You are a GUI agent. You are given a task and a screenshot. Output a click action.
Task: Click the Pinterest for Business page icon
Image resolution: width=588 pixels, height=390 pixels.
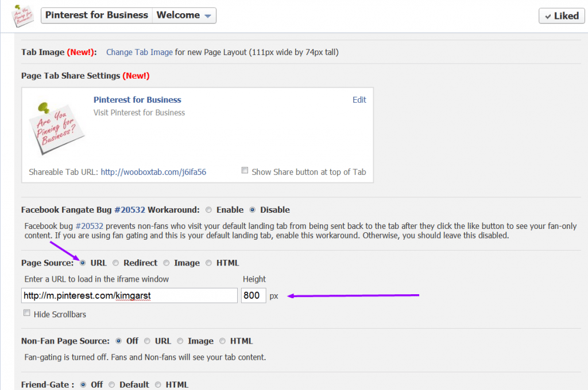click(22, 15)
